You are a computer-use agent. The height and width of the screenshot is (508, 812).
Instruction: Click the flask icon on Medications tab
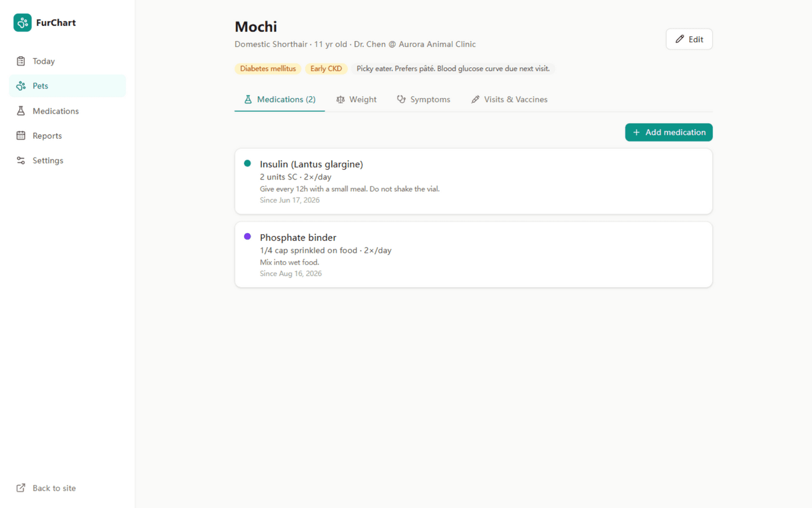pyautogui.click(x=248, y=99)
